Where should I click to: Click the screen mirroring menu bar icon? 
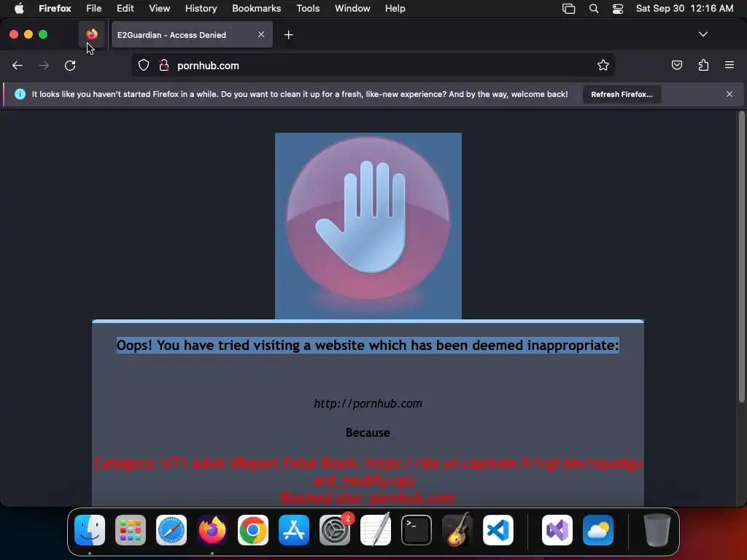point(569,8)
